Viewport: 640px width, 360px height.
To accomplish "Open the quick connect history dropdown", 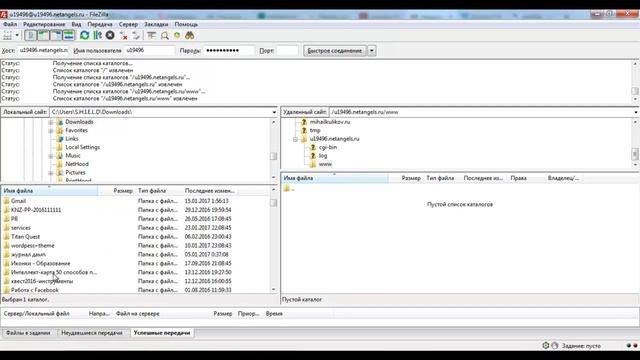I will (x=372, y=51).
